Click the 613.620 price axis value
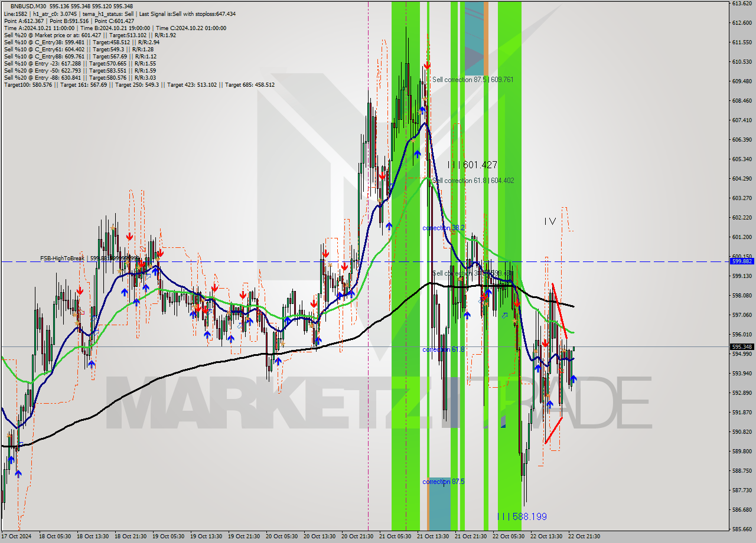 point(742,4)
